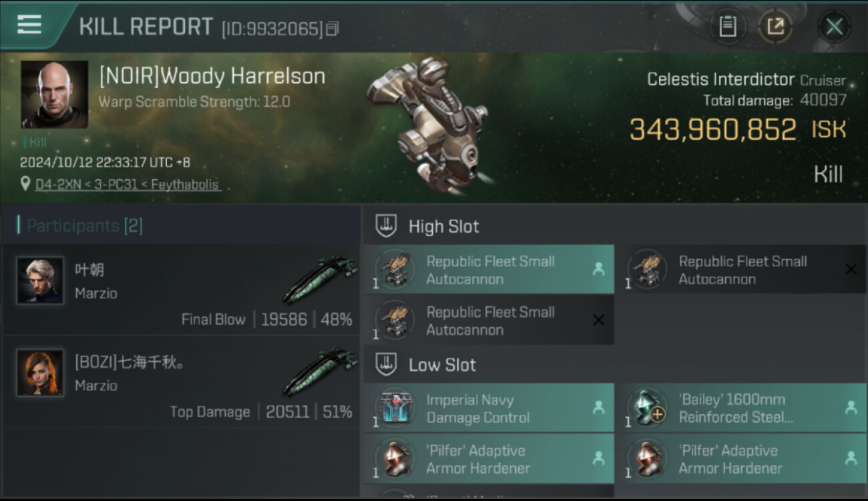
Task: Click the clipboard notes icon
Action: click(727, 27)
